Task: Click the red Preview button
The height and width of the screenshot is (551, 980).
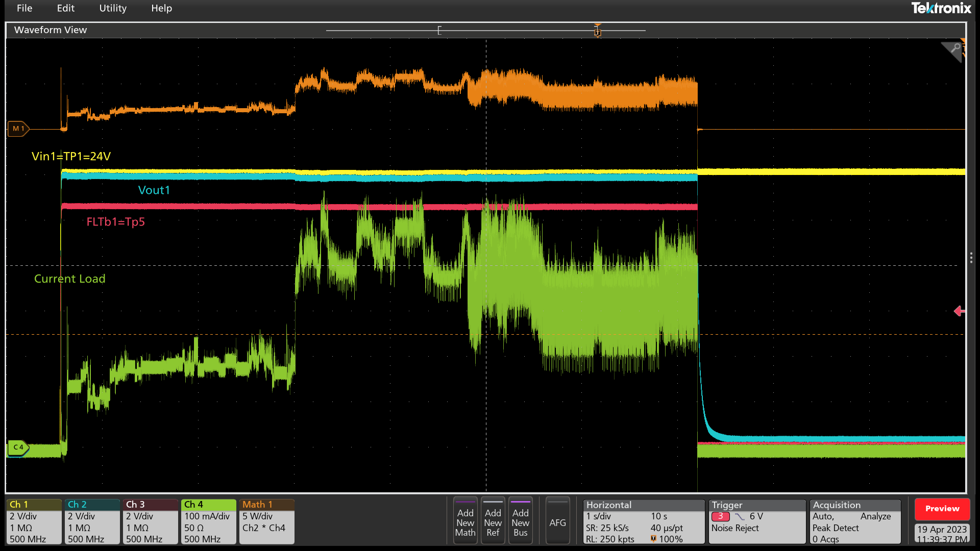Action: 942,509
